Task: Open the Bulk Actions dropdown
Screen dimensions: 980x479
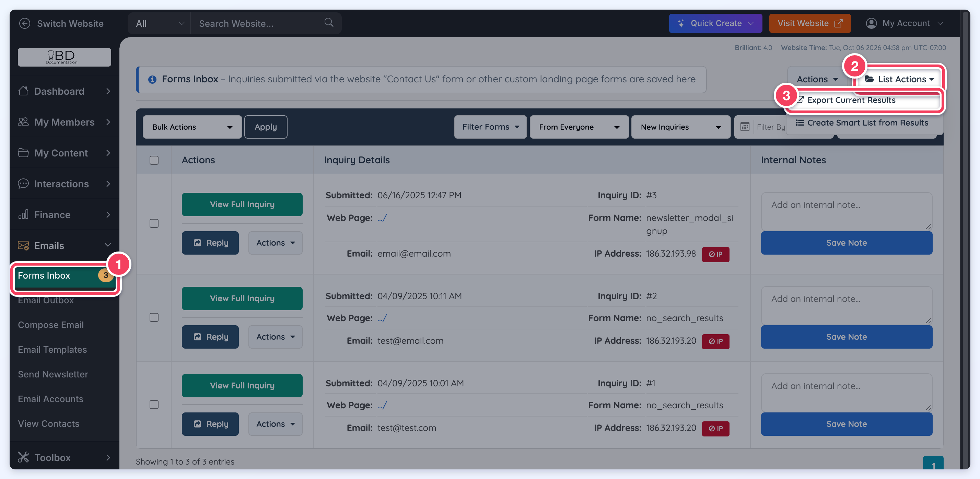Action: point(192,127)
